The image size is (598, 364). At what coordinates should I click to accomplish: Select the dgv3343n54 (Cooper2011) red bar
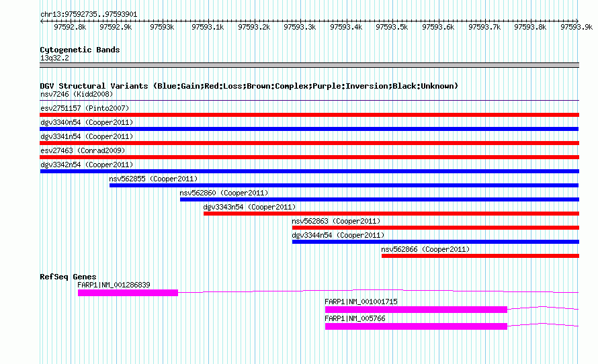click(391, 214)
